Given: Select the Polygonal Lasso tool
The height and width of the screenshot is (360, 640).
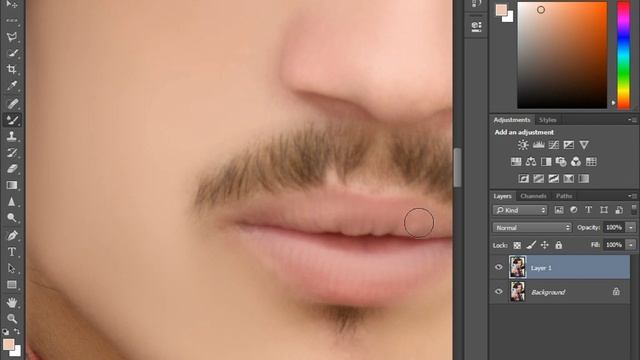Looking at the screenshot, I should (12, 36).
